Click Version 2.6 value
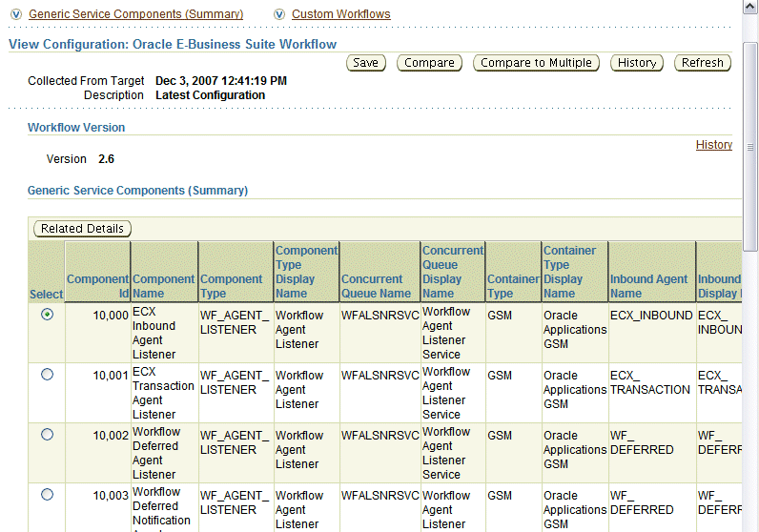The height and width of the screenshot is (532, 759). pos(106,159)
